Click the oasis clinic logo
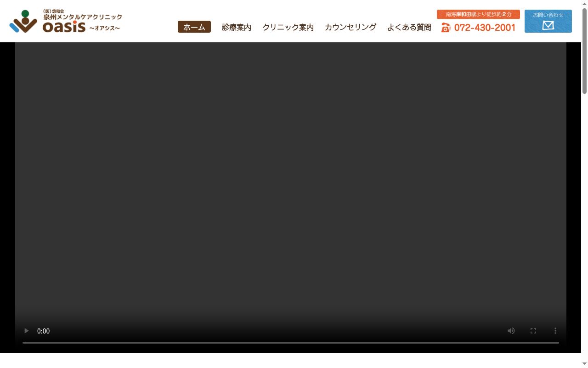 pyautogui.click(x=66, y=21)
